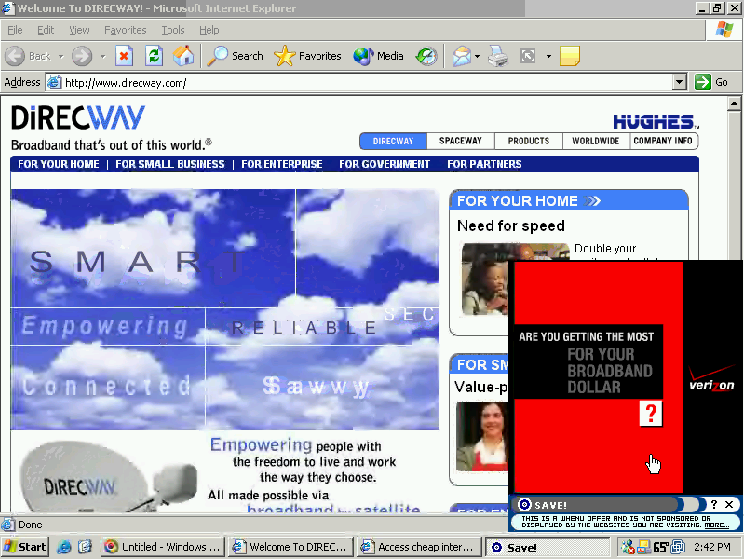
Task: Click the scrollbar up arrow
Action: pyautogui.click(x=734, y=103)
